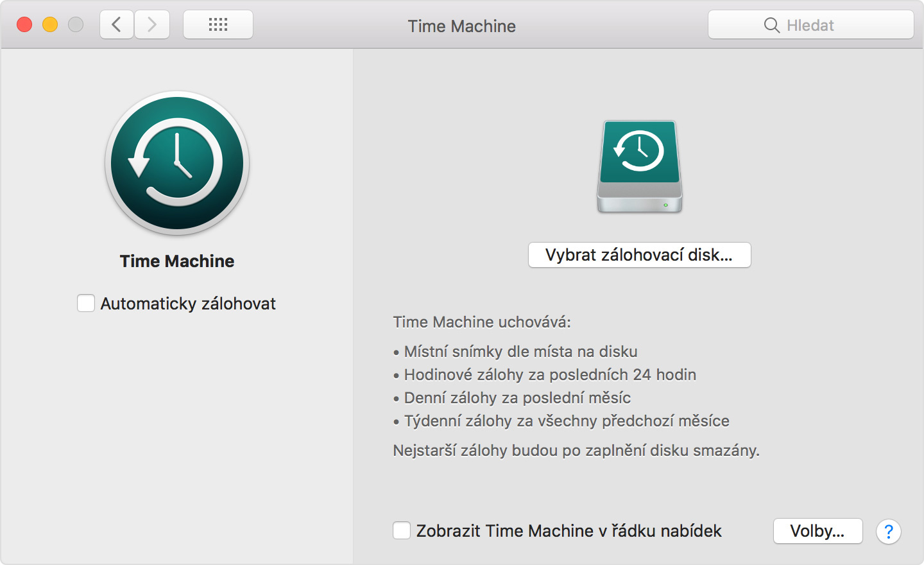Click the green zoom button
This screenshot has width=924, height=565.
[x=76, y=24]
